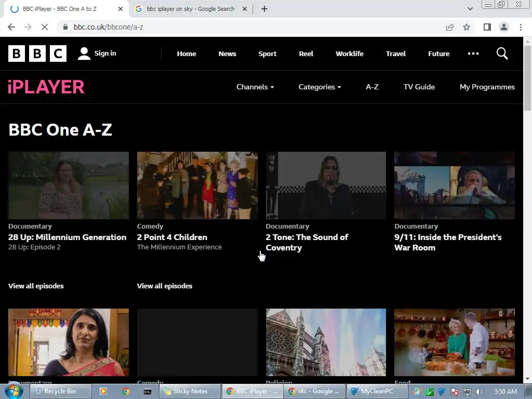The height and width of the screenshot is (399, 532).
Task: Bookmark this page with the star icon
Action: [467, 27]
